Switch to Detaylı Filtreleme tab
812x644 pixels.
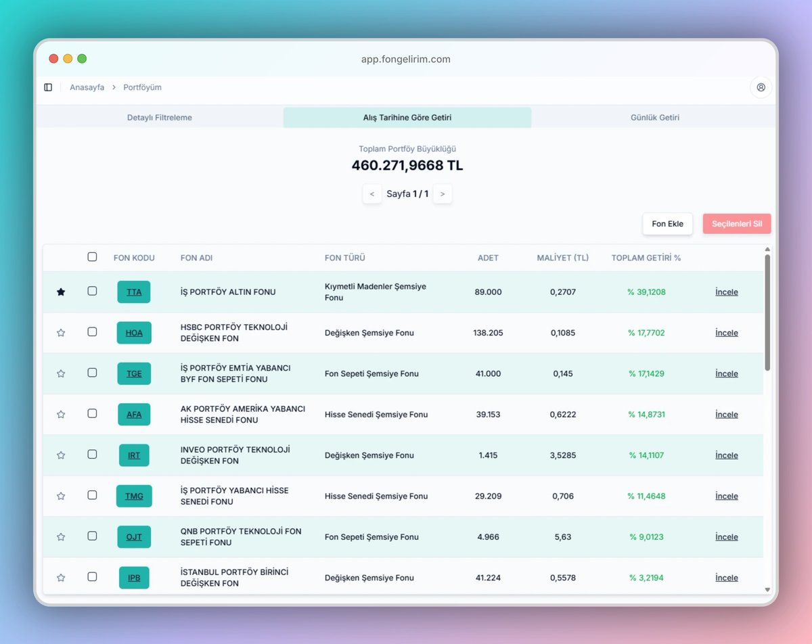[x=160, y=118]
